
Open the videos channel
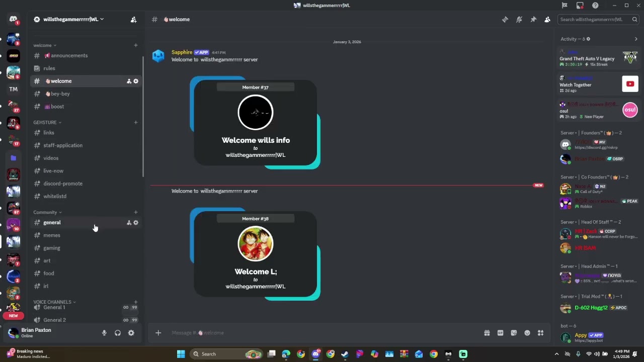click(86, 158)
